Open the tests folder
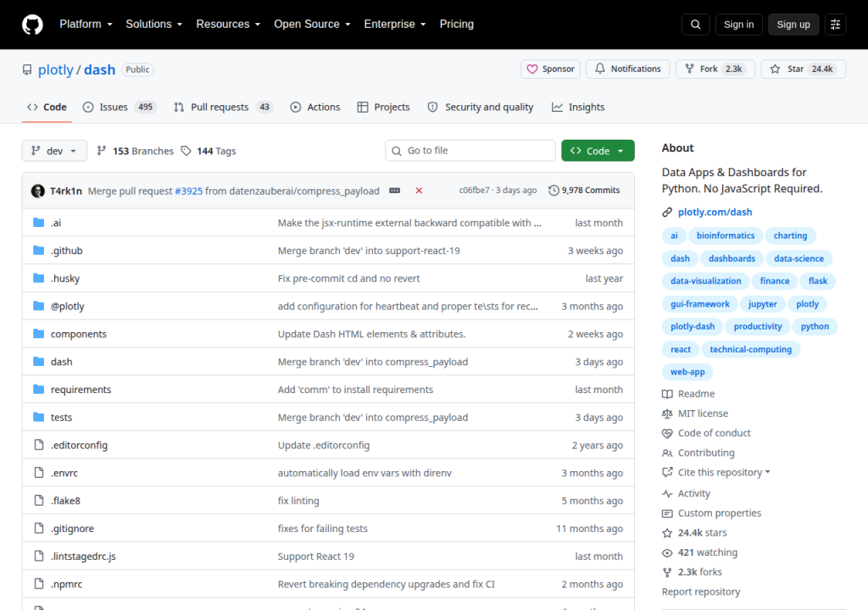 (x=61, y=418)
